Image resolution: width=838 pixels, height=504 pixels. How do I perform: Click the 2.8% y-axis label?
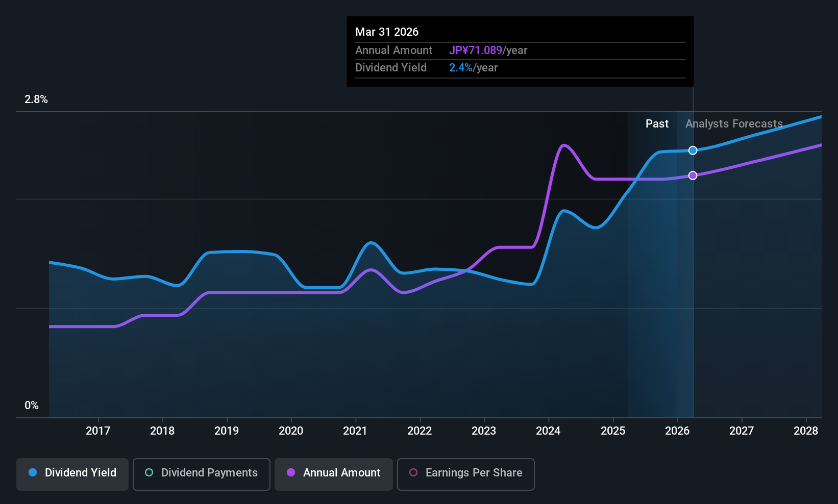point(36,99)
